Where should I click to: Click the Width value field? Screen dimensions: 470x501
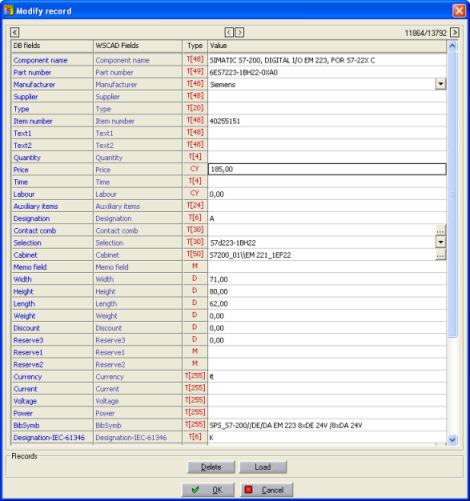click(x=327, y=279)
